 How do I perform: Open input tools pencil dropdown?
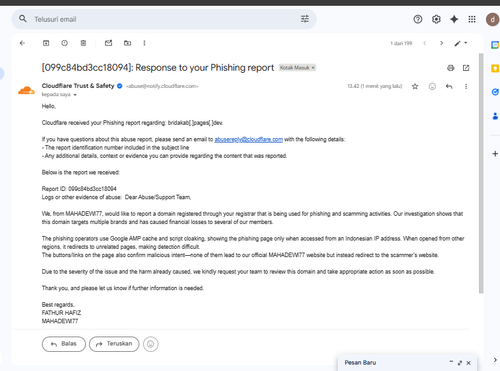point(461,43)
